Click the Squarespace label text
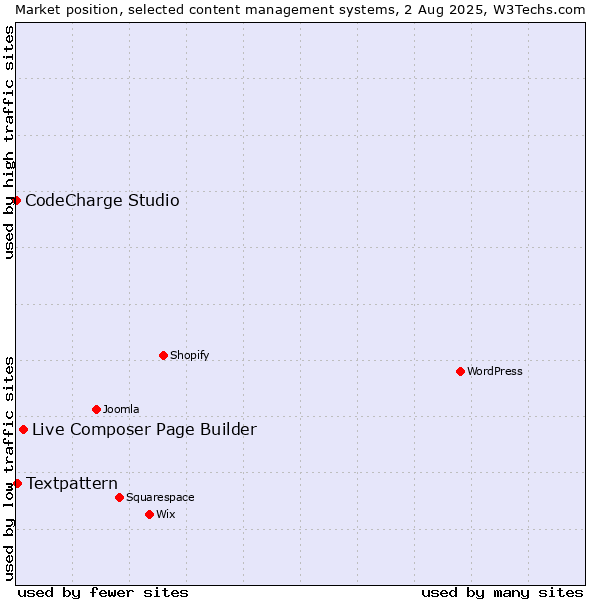Viewport: 600px width, 600px height. (x=160, y=497)
